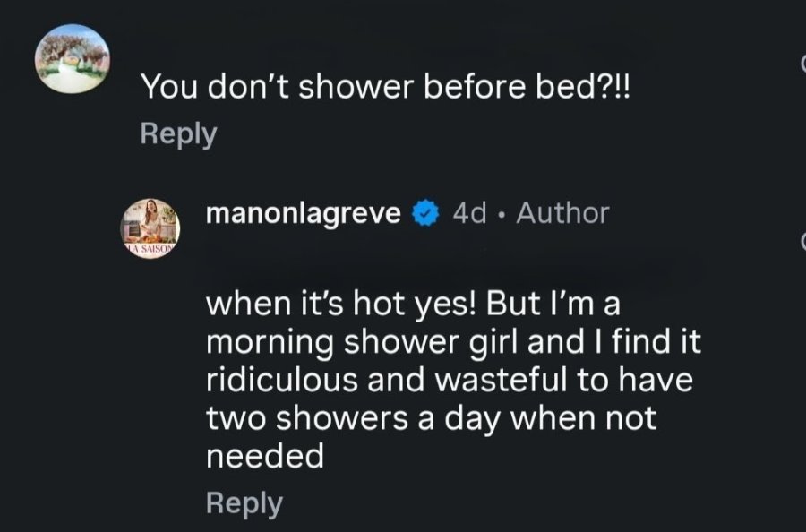Click the word "You" starting the first comment
This screenshot has width=806, height=532.
point(169,86)
